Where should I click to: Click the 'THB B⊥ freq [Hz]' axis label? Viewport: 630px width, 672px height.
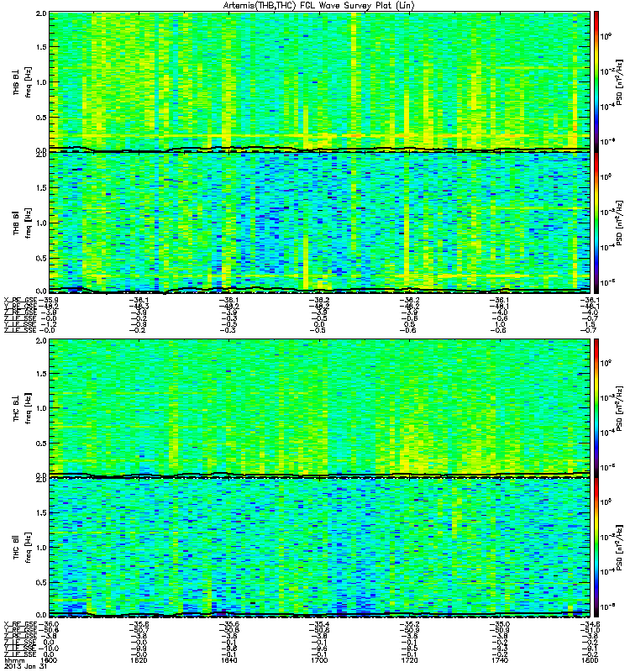[x=23, y=81]
